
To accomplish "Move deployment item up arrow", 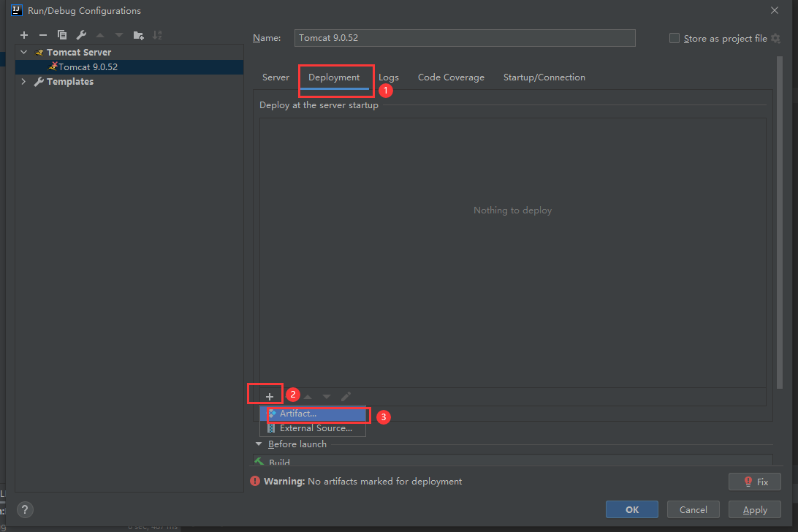I will pyautogui.click(x=308, y=397).
